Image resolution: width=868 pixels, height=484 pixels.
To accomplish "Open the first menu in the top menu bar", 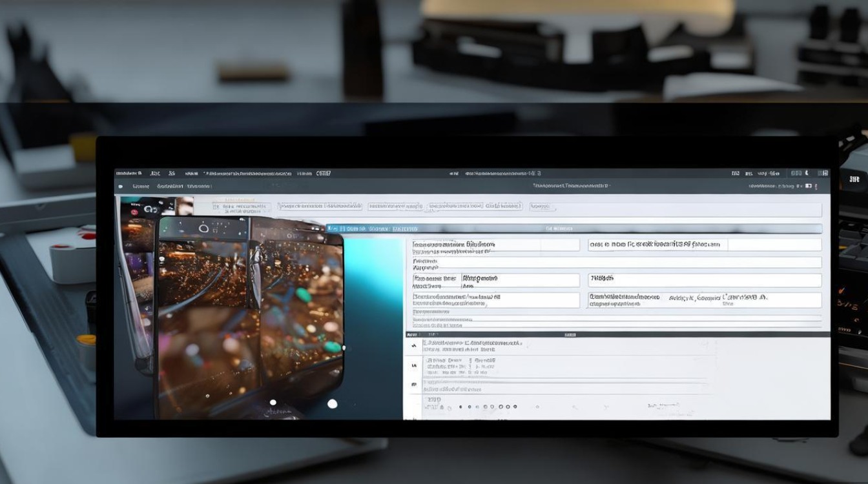I will [x=128, y=173].
